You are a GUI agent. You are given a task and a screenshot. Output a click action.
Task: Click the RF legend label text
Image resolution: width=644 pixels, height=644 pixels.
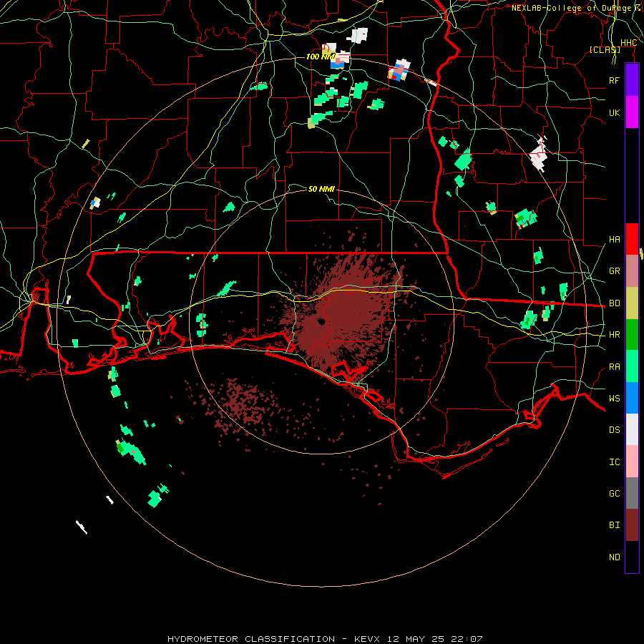615,80
